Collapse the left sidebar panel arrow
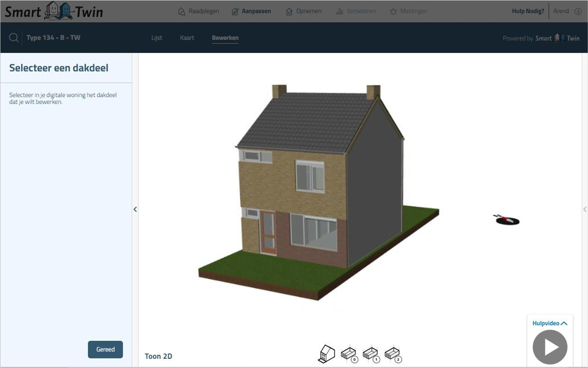This screenshot has width=588, height=368. [x=135, y=209]
